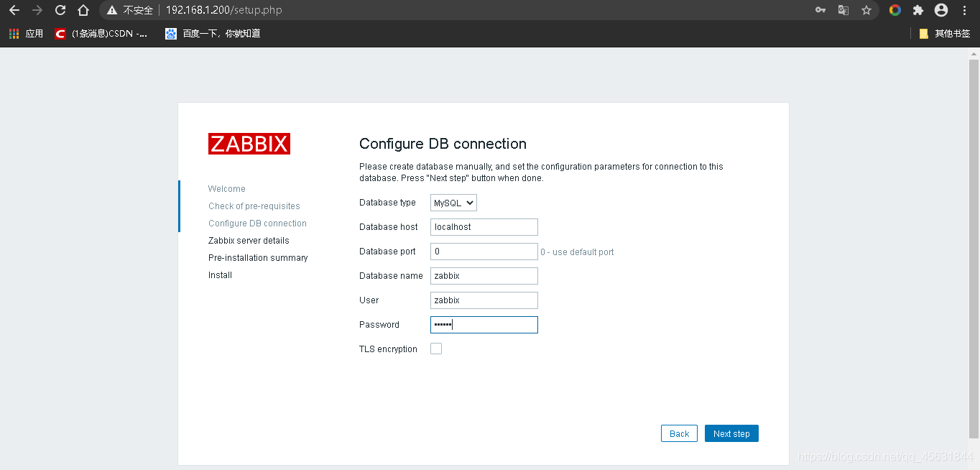Open the Chrome three-dot menu
The width and height of the screenshot is (980, 470).
pyautogui.click(x=964, y=10)
